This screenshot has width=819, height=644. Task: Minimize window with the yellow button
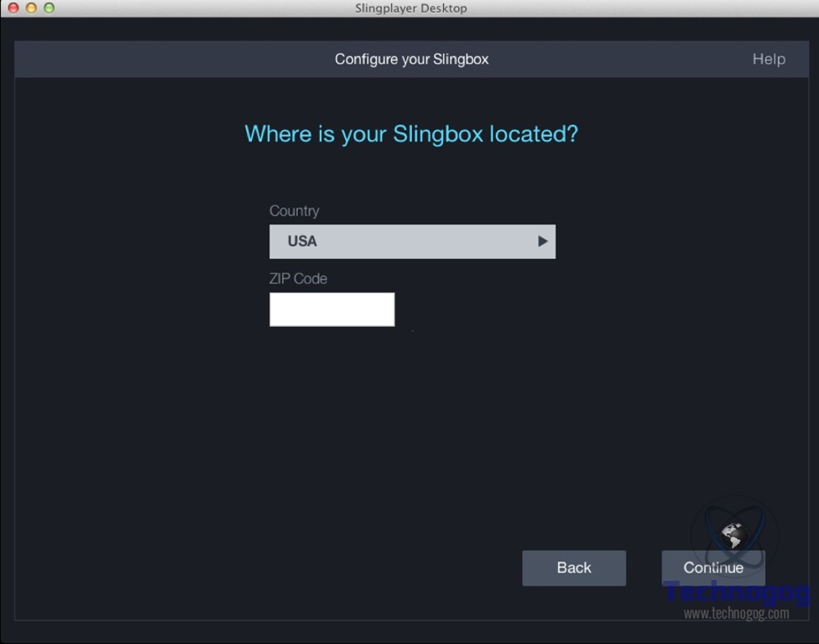click(x=31, y=8)
